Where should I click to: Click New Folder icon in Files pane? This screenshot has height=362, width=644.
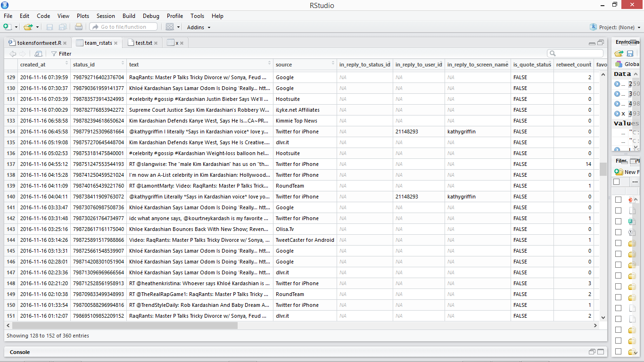pyautogui.click(x=619, y=172)
